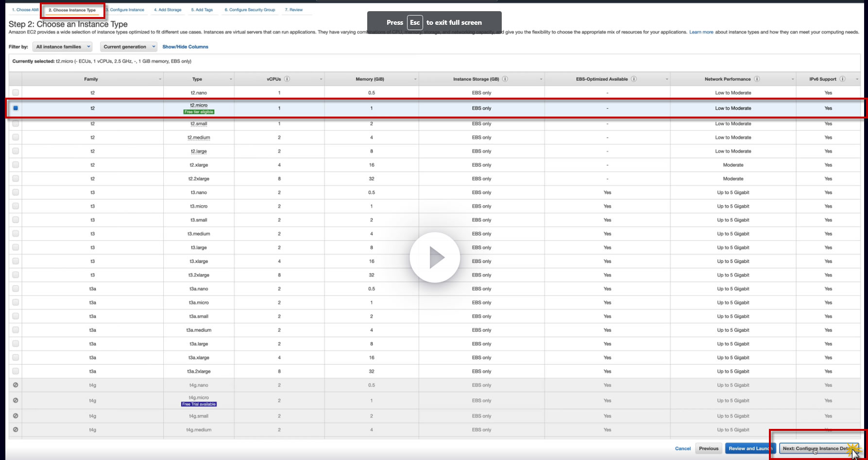
Task: Click the Free Trial available badge
Action: point(199,404)
